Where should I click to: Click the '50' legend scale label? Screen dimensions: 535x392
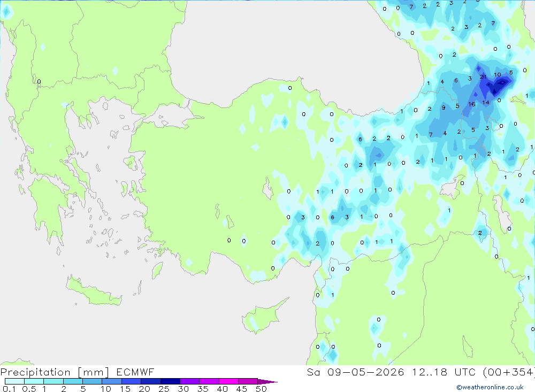261,389
